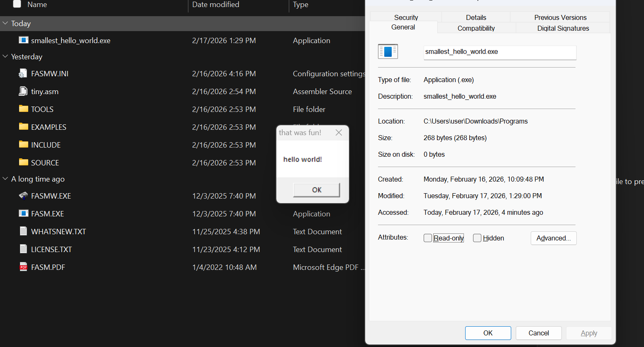Collapse the Today group

[x=5, y=23]
